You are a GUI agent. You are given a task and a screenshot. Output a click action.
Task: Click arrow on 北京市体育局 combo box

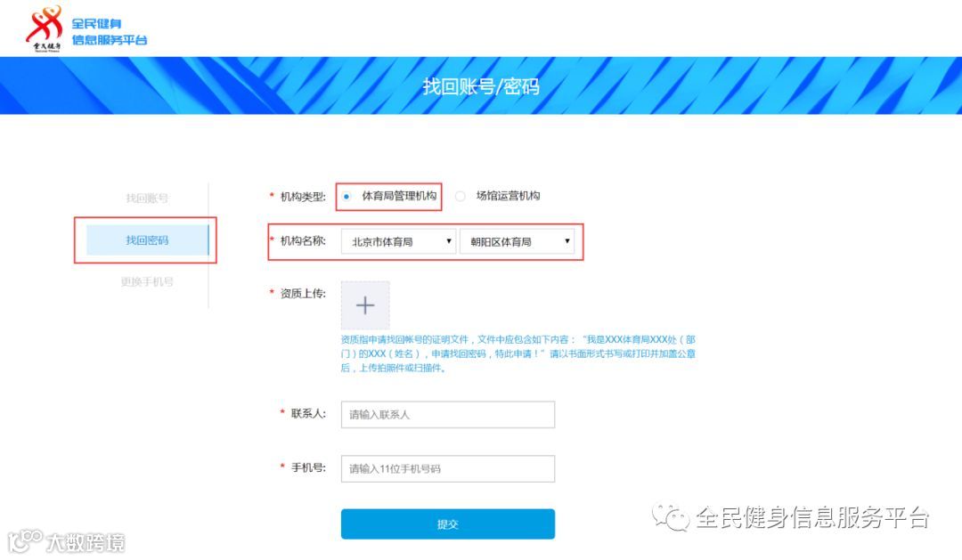pyautogui.click(x=448, y=241)
